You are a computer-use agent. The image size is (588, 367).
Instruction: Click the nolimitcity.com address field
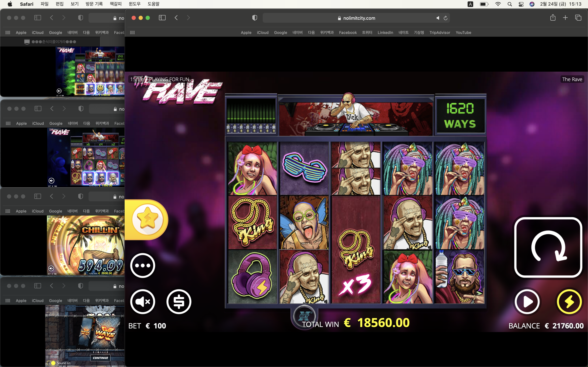coord(356,18)
